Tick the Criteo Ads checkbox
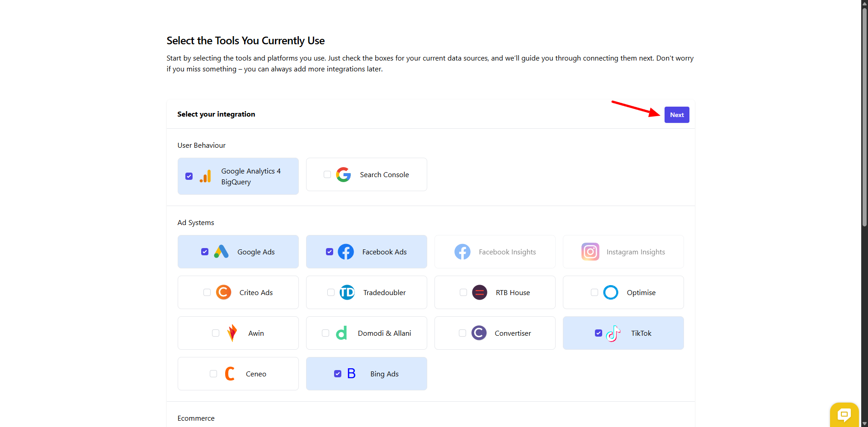 (x=207, y=292)
